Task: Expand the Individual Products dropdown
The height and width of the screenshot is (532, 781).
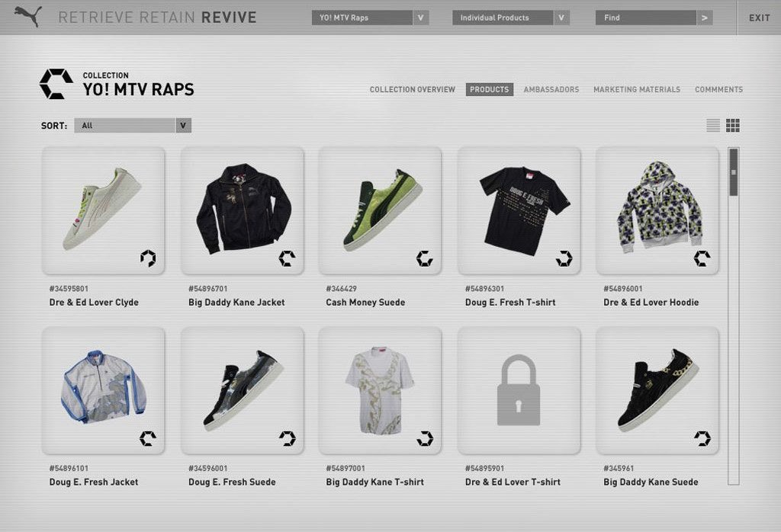Action: coord(561,18)
